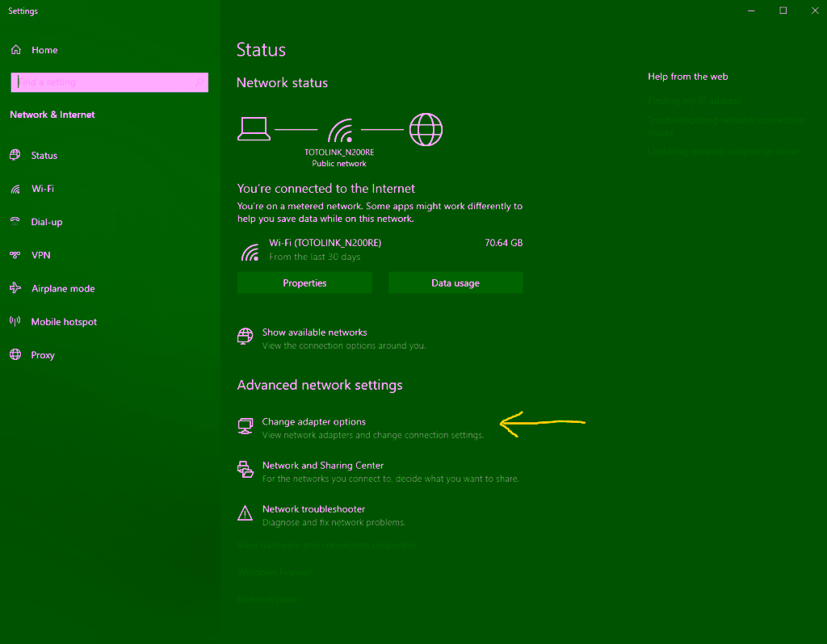Open Finding my IP address help link

(x=695, y=101)
